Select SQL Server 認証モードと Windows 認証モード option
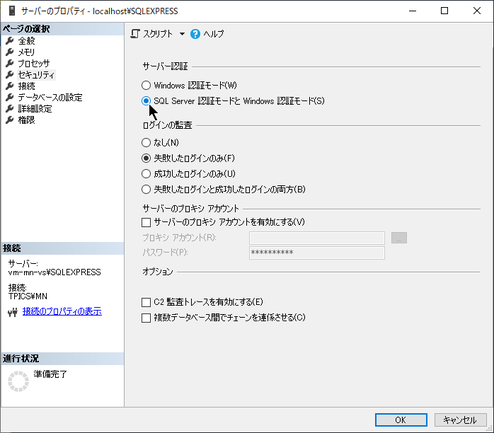The height and width of the screenshot is (433, 494). (146, 101)
